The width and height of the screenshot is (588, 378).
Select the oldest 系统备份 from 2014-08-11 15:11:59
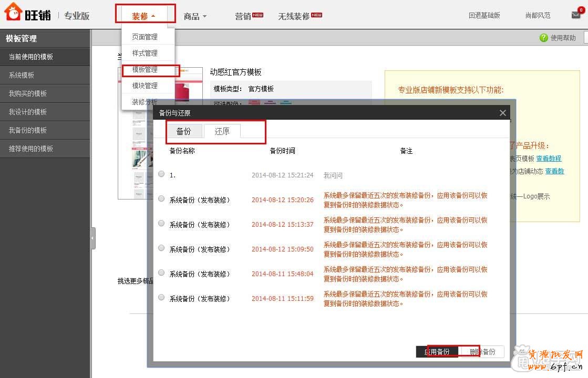coord(161,297)
